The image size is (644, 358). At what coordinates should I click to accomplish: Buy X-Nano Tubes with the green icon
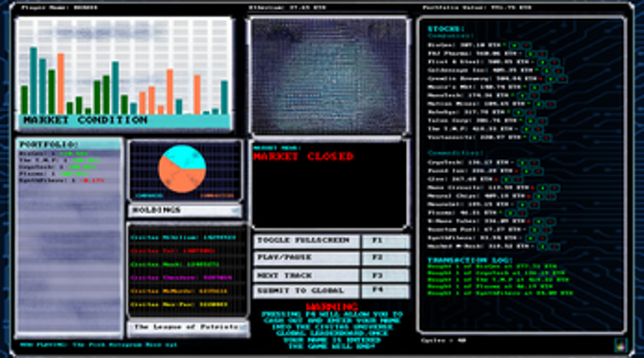[539, 221]
